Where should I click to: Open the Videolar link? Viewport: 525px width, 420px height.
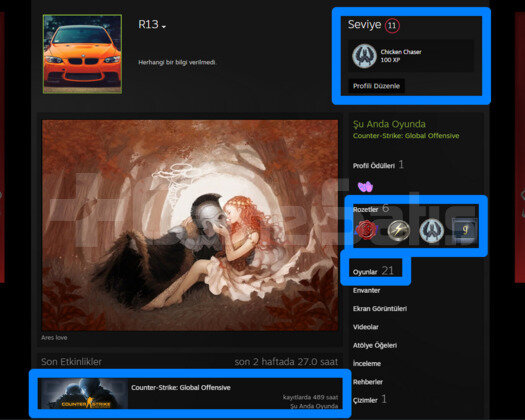pyautogui.click(x=366, y=327)
